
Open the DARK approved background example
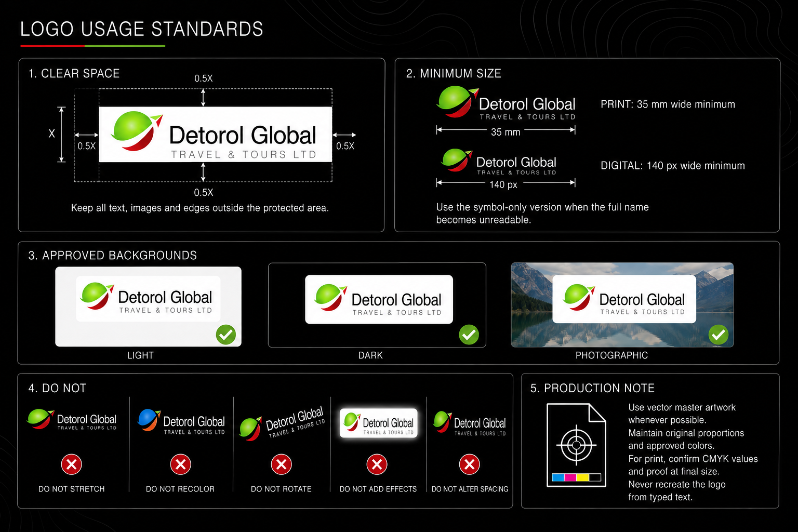point(377,305)
